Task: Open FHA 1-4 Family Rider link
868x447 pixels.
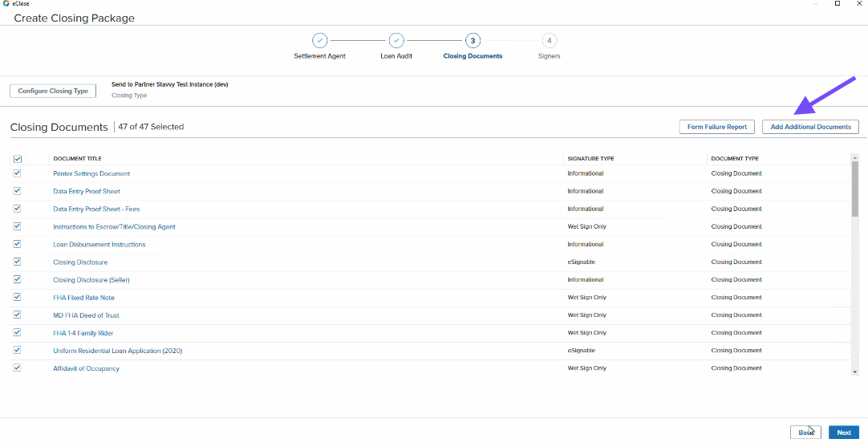Action: (x=83, y=334)
